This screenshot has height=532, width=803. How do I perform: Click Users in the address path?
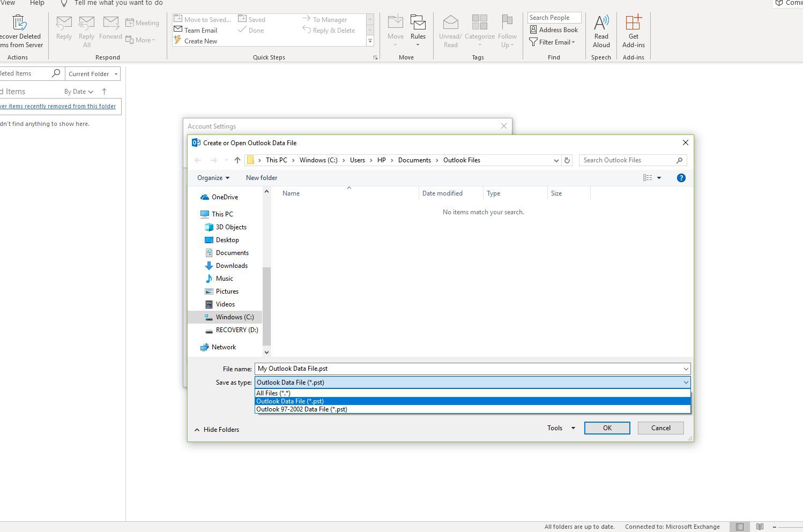358,160
